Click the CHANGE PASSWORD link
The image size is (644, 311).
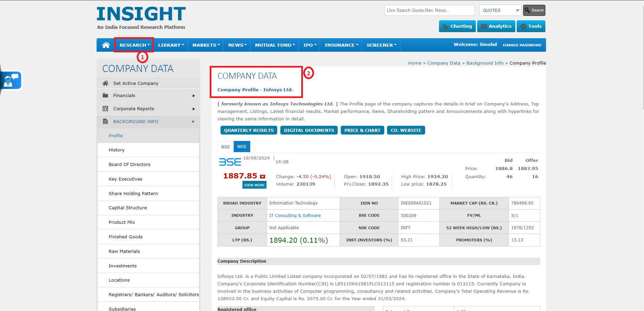(x=522, y=45)
